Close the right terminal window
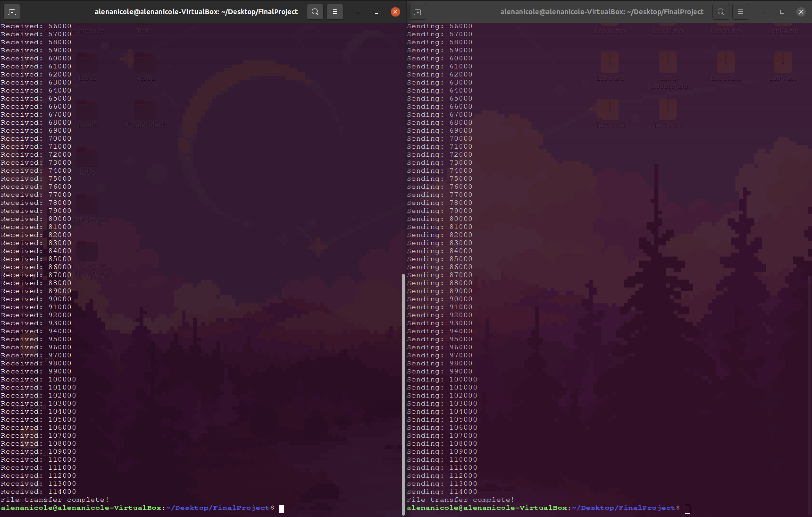 click(x=801, y=12)
